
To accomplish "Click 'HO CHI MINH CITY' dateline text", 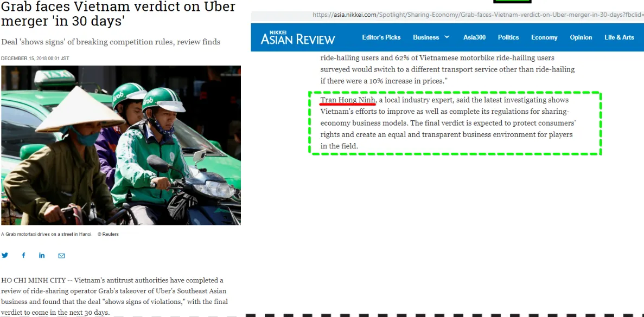I will pyautogui.click(x=33, y=281).
